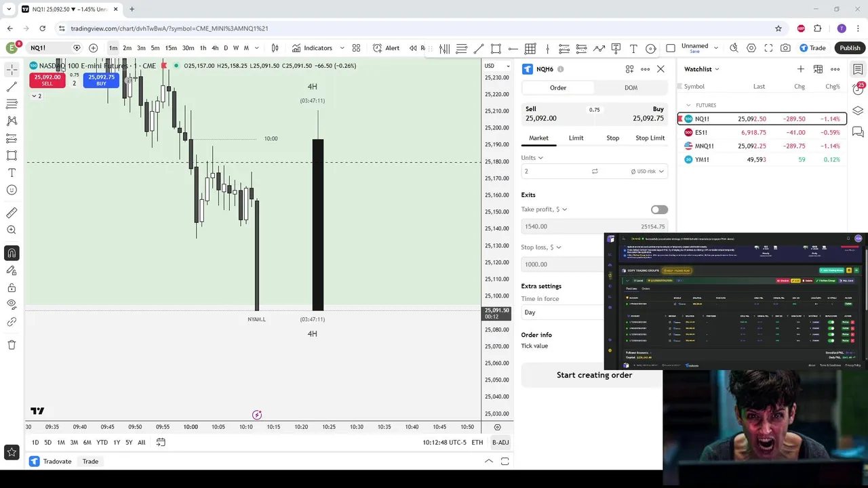This screenshot has width=868, height=488.
Task: Click the Publish button
Action: [x=850, y=48]
